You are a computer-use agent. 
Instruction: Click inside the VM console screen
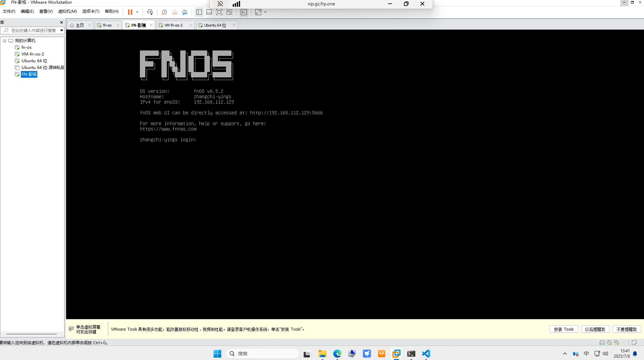tap(355, 174)
